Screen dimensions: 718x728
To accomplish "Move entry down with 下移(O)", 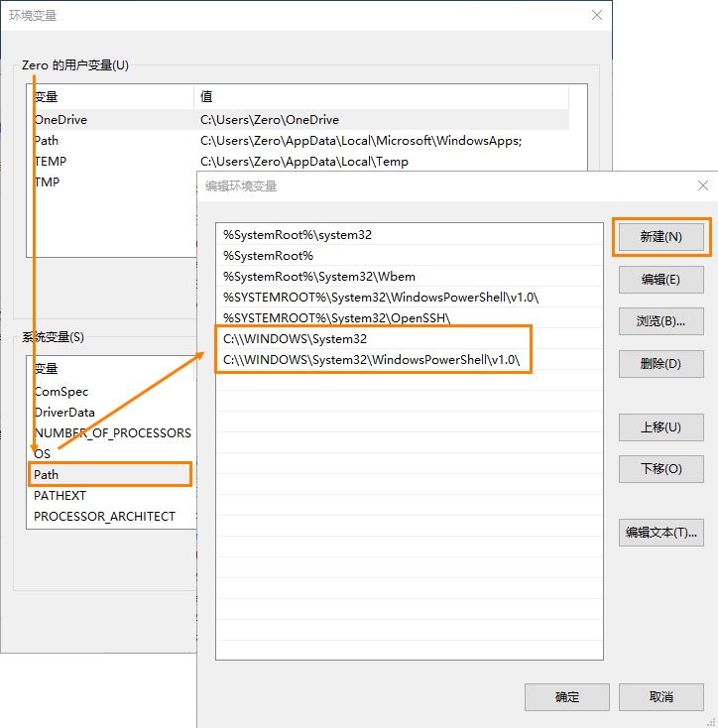I will [660, 469].
